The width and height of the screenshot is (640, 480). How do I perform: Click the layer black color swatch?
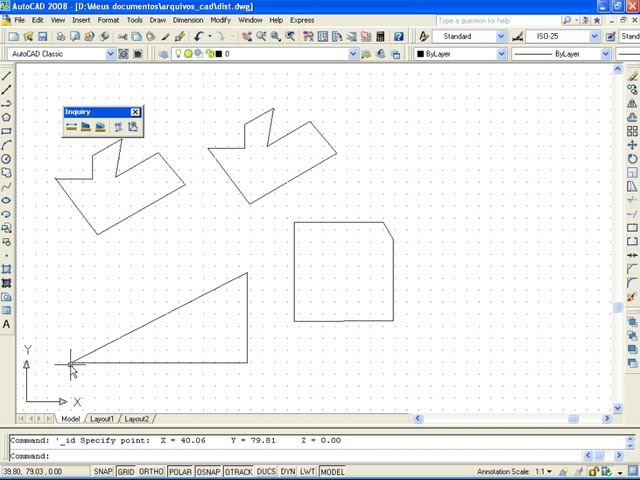219,54
